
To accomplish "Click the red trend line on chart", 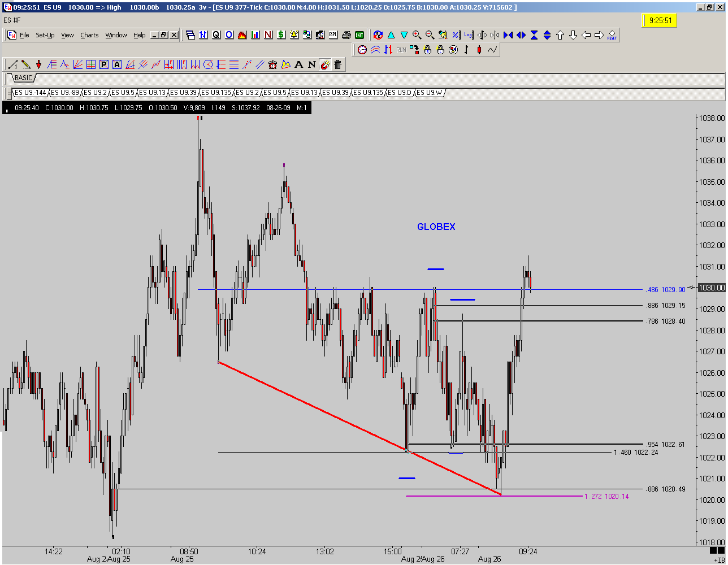I will coord(359,428).
